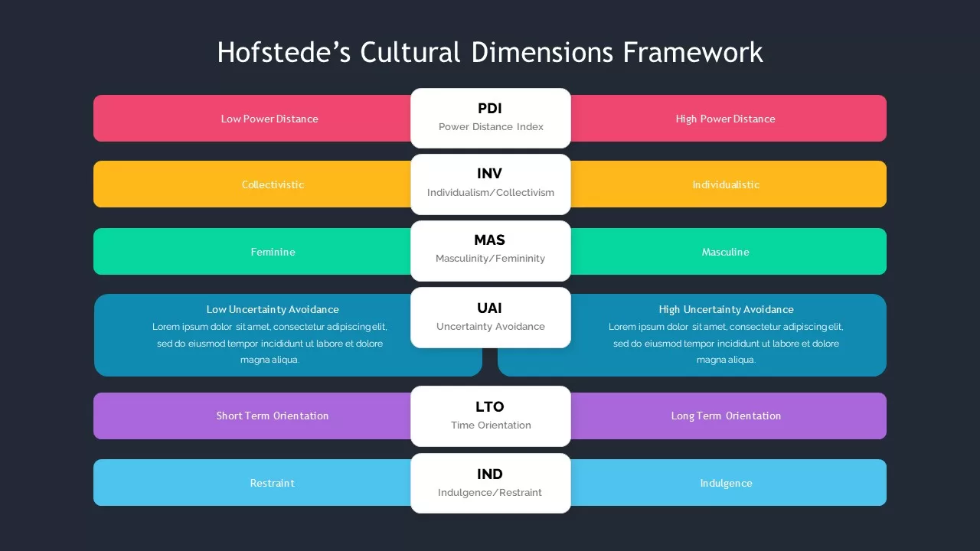Click the Low Uncertainty Avoidance heading
This screenshot has height=551, width=980.
click(273, 310)
